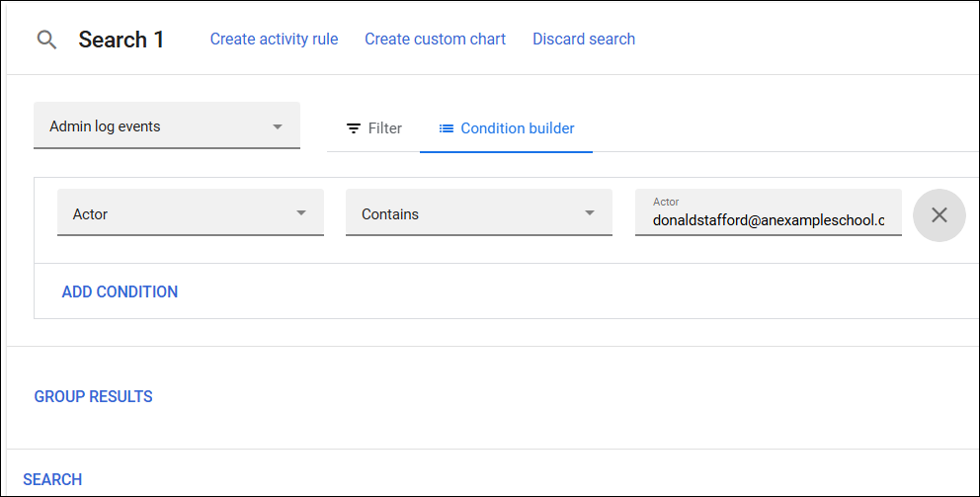Click the list icon beside Condition builder

447,128
